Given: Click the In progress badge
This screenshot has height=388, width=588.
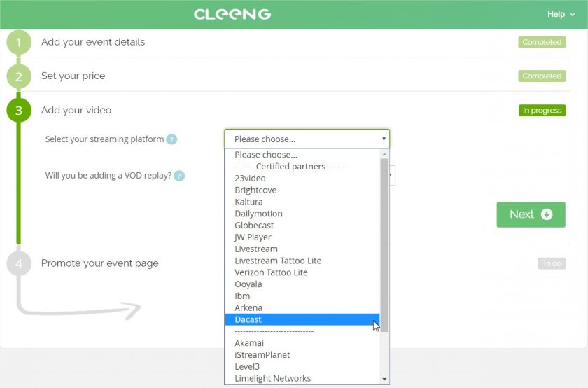Looking at the screenshot, I should pyautogui.click(x=542, y=111).
